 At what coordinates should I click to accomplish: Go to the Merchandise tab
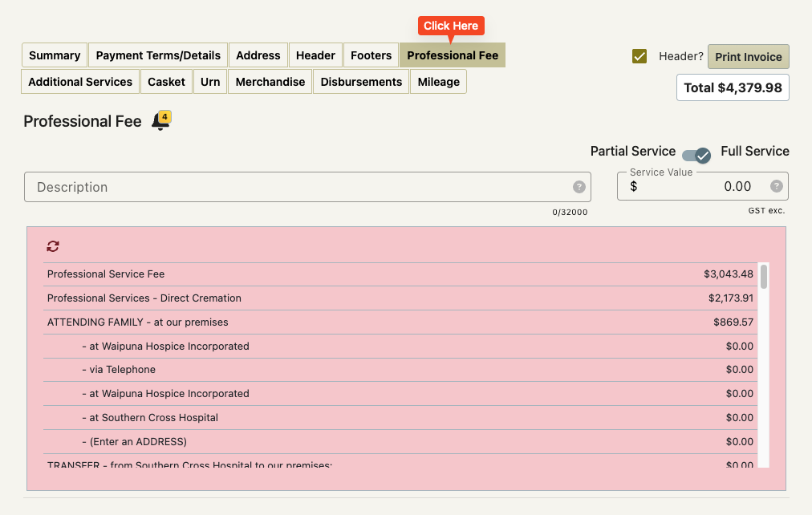270,82
